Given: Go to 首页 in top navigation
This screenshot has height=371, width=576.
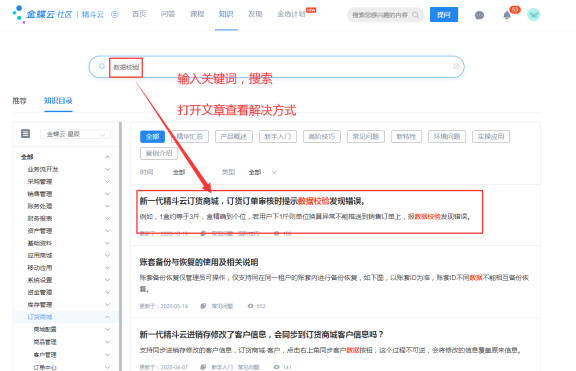Looking at the screenshot, I should pyautogui.click(x=139, y=14).
